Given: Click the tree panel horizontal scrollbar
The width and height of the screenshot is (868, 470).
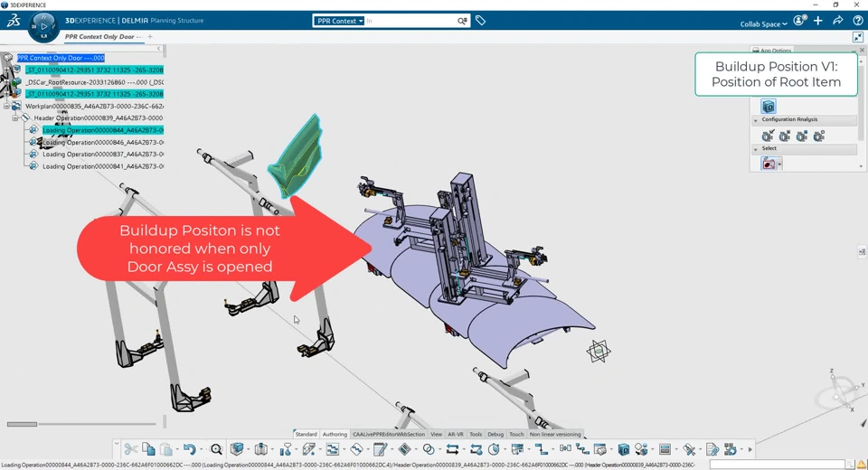Looking at the screenshot, I should [22, 425].
